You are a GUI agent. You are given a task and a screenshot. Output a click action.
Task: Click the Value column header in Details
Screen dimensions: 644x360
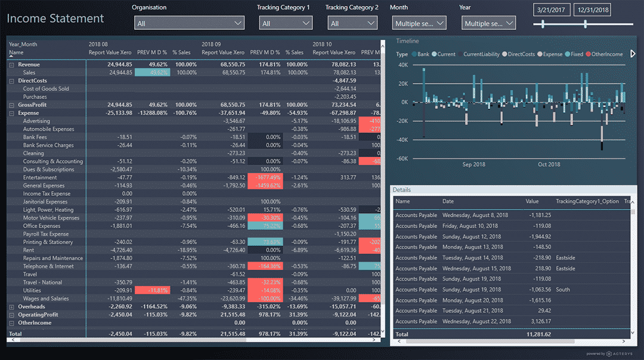tap(532, 202)
